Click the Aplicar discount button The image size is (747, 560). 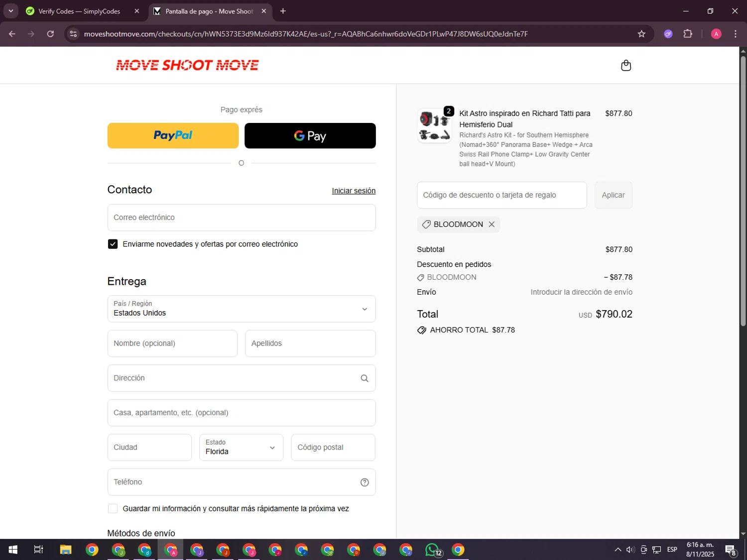click(x=613, y=195)
